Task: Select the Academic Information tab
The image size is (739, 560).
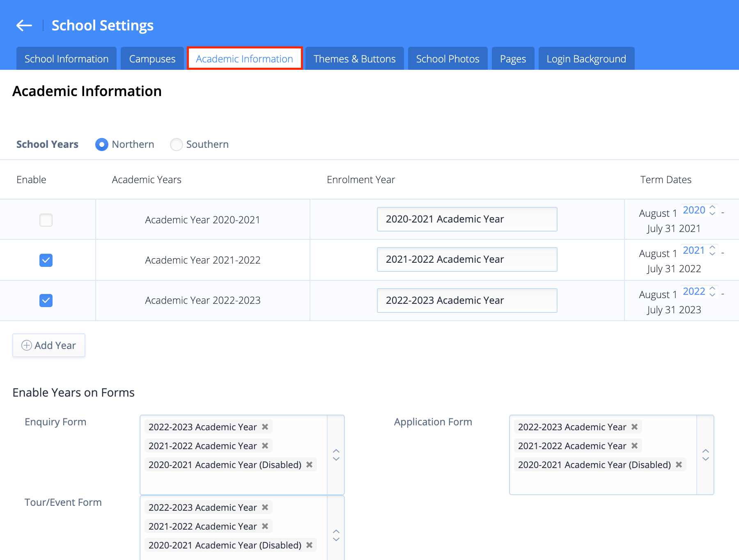Action: pos(245,59)
